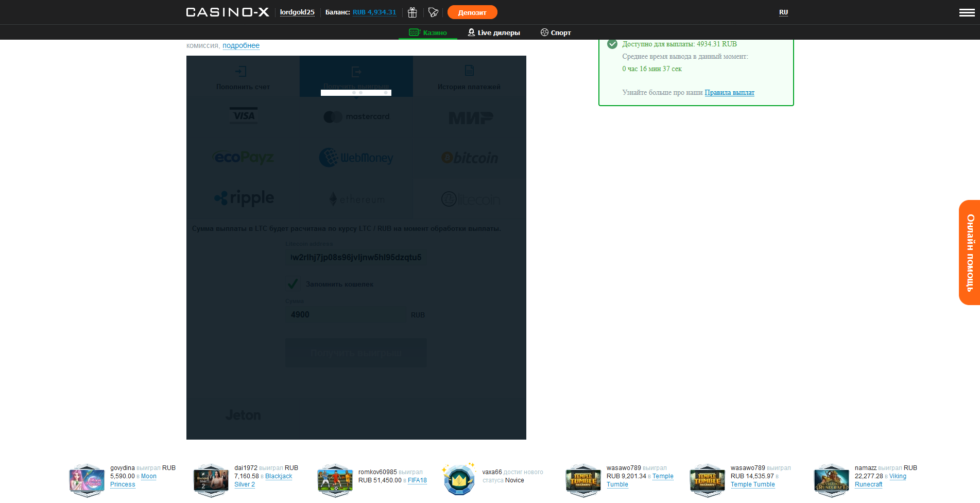The width and height of the screenshot is (980, 503).
Task: Click the govydina winner name
Action: pos(123,468)
